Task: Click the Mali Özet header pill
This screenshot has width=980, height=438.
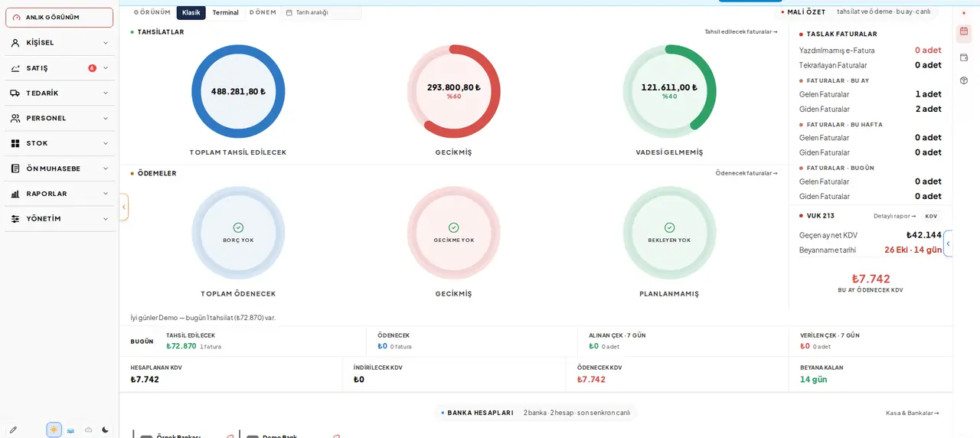Action: coord(855,11)
